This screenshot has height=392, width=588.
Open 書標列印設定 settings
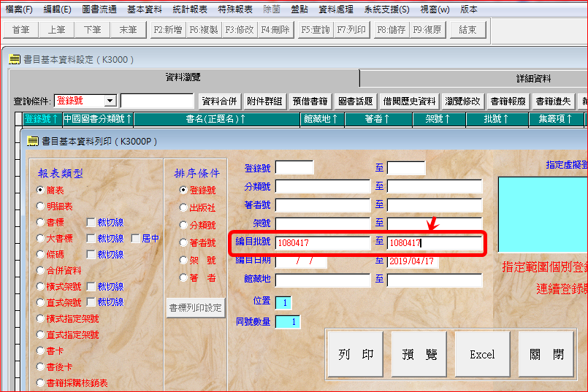[x=196, y=308]
